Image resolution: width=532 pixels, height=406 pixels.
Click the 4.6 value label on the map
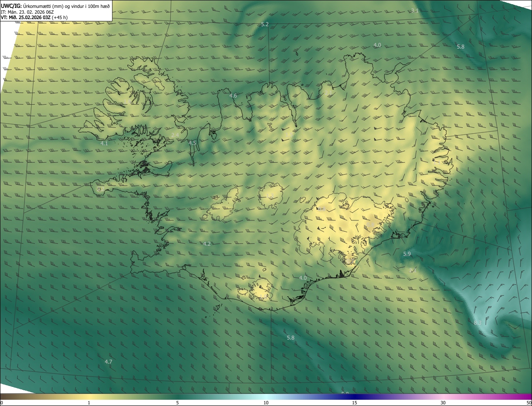[233, 96]
